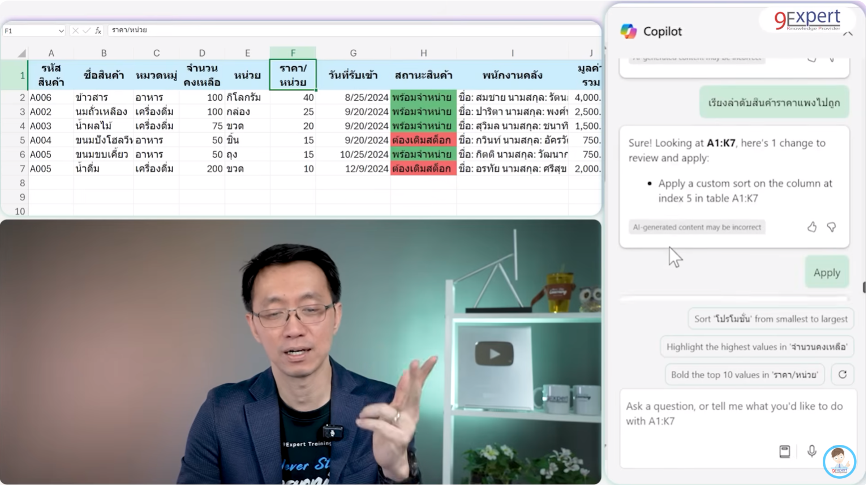Choose the 'Highlight the highest values' suggestion
868x485 pixels.
click(x=756, y=346)
